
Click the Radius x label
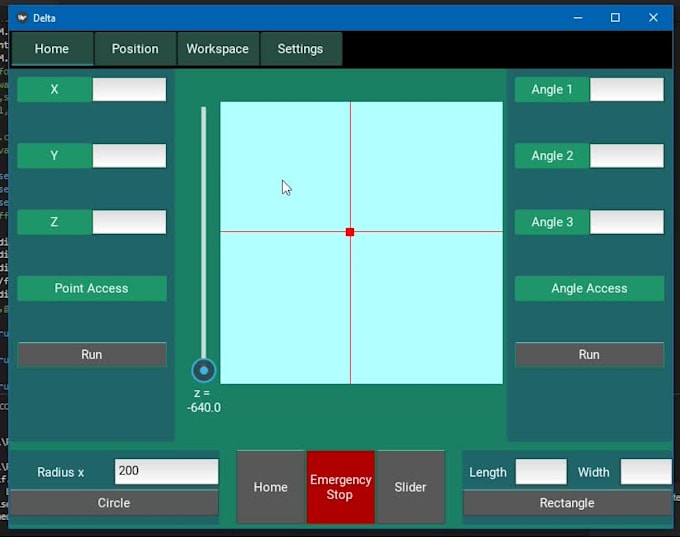(x=61, y=472)
